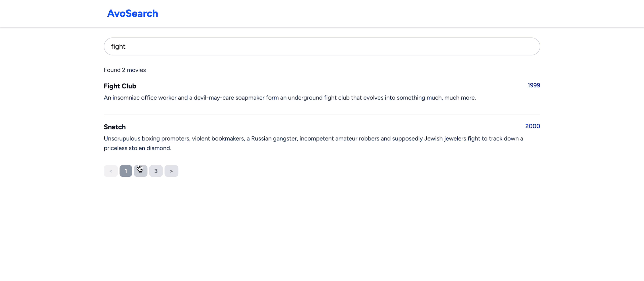Click the 2000 release year
This screenshot has height=281, width=644.
[x=533, y=126]
